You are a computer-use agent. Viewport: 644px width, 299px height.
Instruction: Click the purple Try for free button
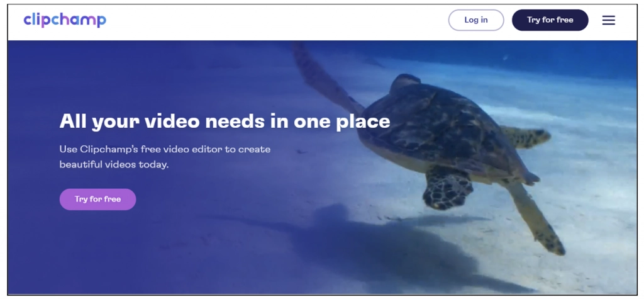(97, 200)
